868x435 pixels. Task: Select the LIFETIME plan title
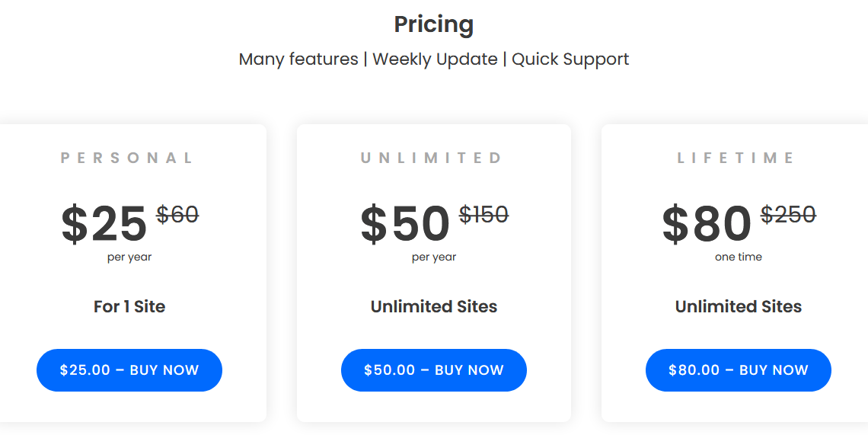[736, 158]
